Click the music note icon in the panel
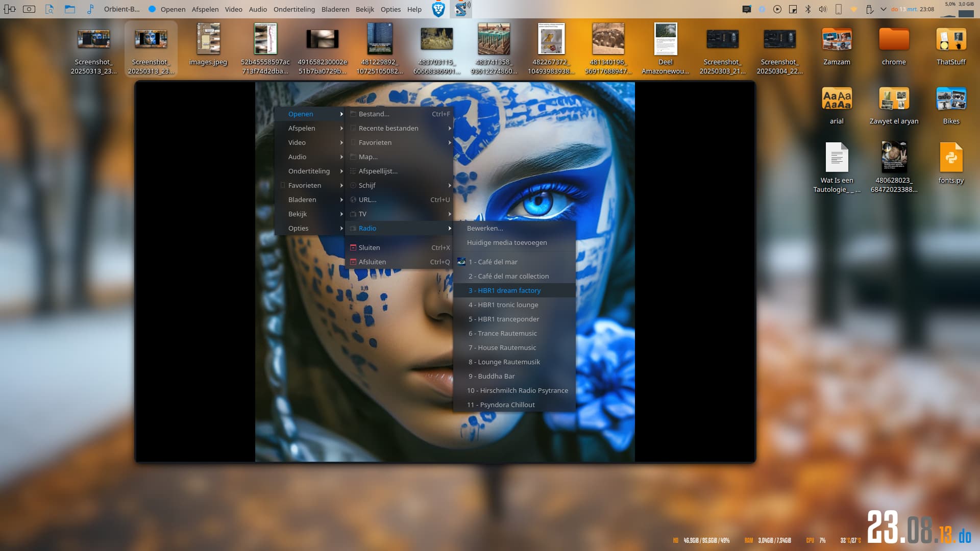The image size is (980, 551). click(x=90, y=9)
